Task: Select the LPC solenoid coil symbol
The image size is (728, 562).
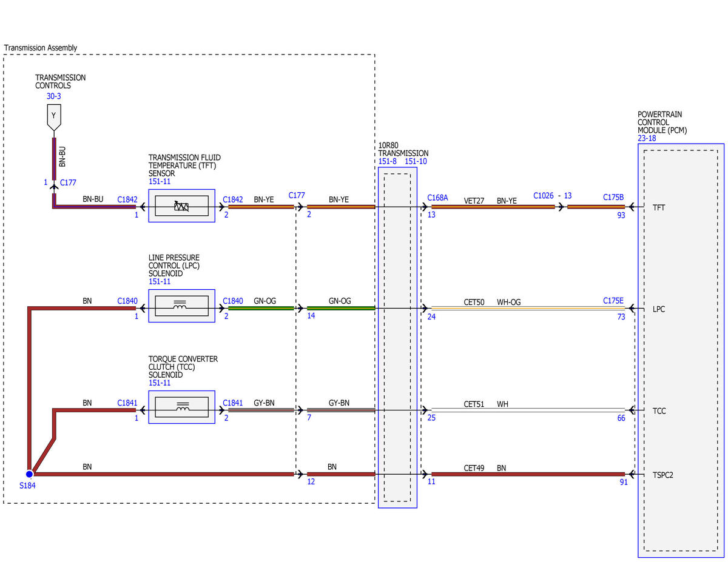Action: 181,306
